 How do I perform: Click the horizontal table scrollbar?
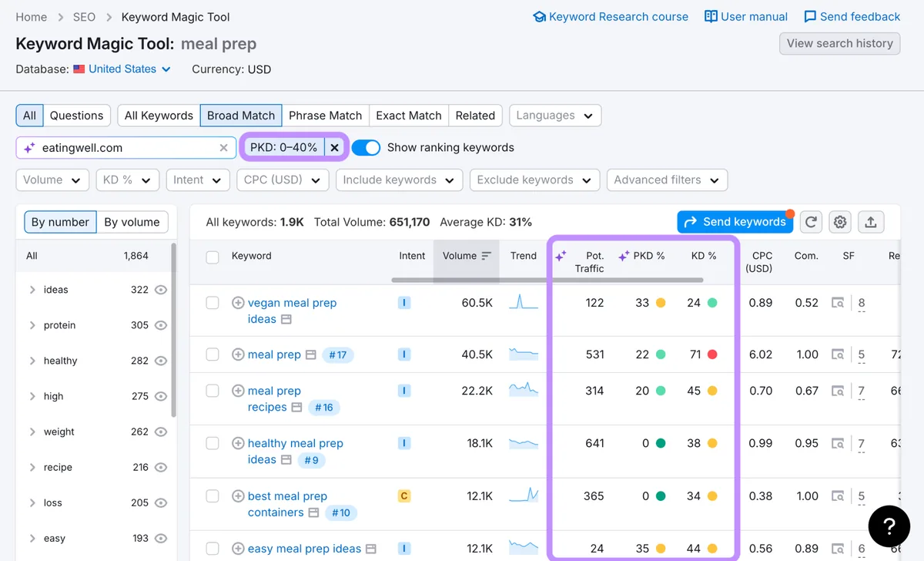point(547,280)
